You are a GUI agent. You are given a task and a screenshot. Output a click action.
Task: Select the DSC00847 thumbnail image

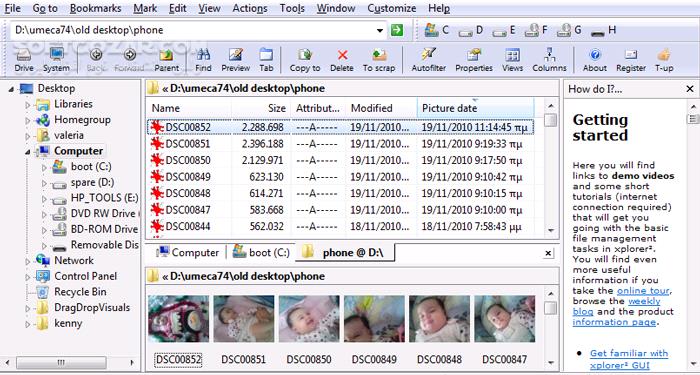coord(504,319)
